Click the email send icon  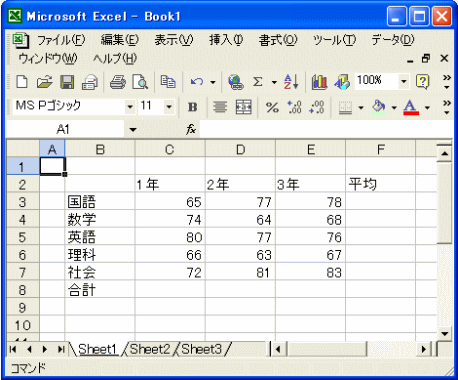[x=90, y=82]
